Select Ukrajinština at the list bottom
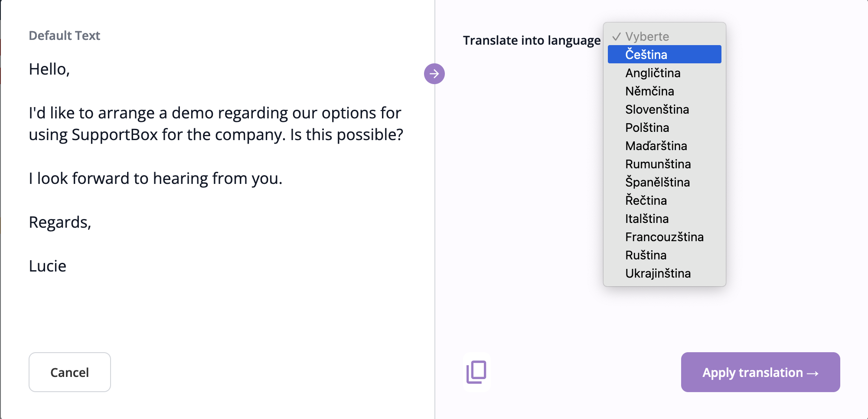 (x=658, y=273)
